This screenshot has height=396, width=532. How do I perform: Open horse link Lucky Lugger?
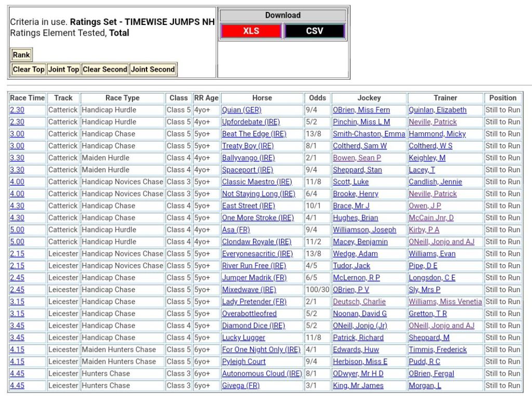pos(243,338)
